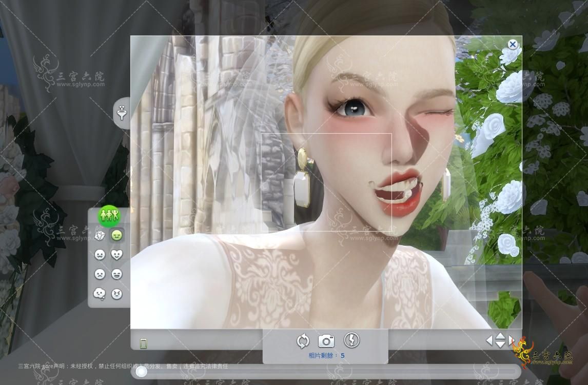Viewport: 588px width, 385px height.
Task: Take a photo with the camera button
Action: pos(326,341)
